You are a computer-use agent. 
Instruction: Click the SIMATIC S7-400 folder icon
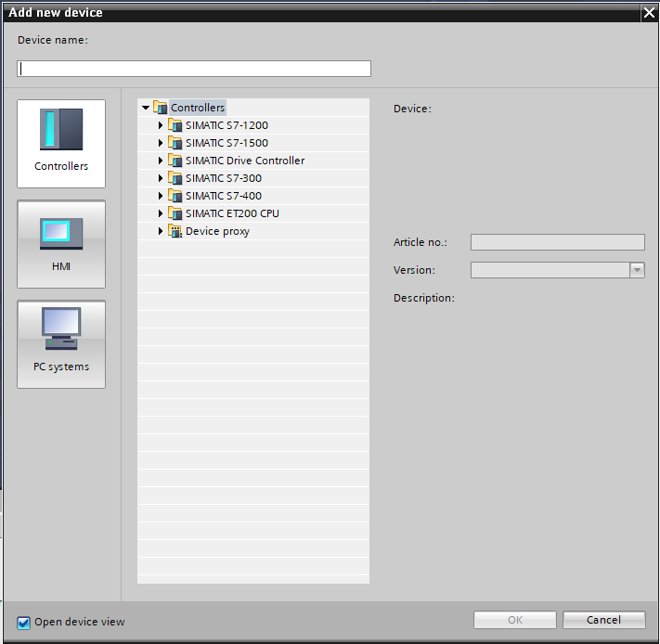coord(175,196)
